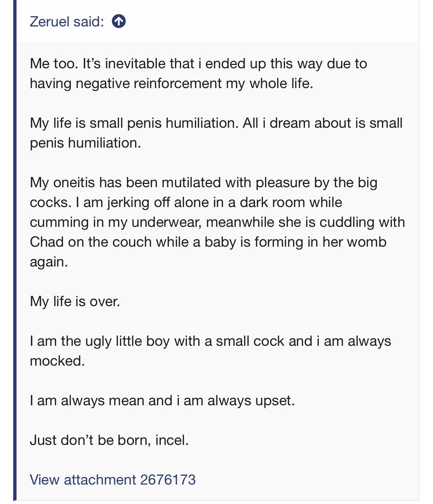The height and width of the screenshot is (504, 433).
Task: Click the paragraph beginning 'My life is small'
Action: (x=216, y=133)
